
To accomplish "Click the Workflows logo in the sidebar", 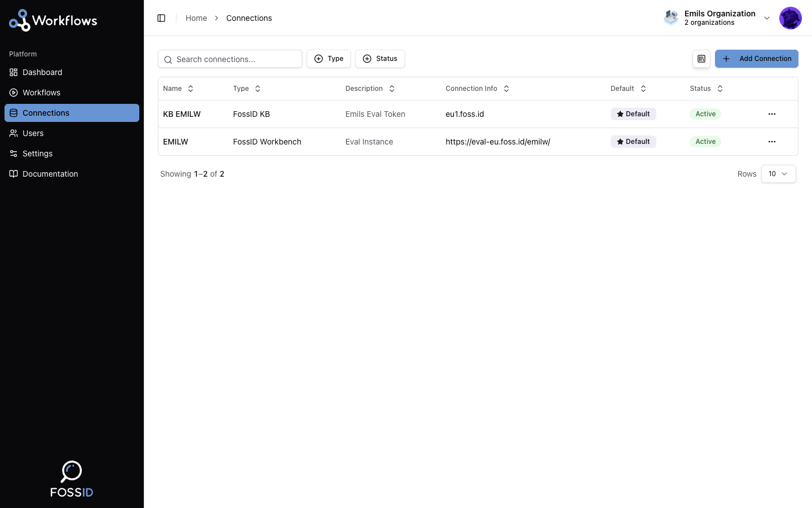I will 53,20.
